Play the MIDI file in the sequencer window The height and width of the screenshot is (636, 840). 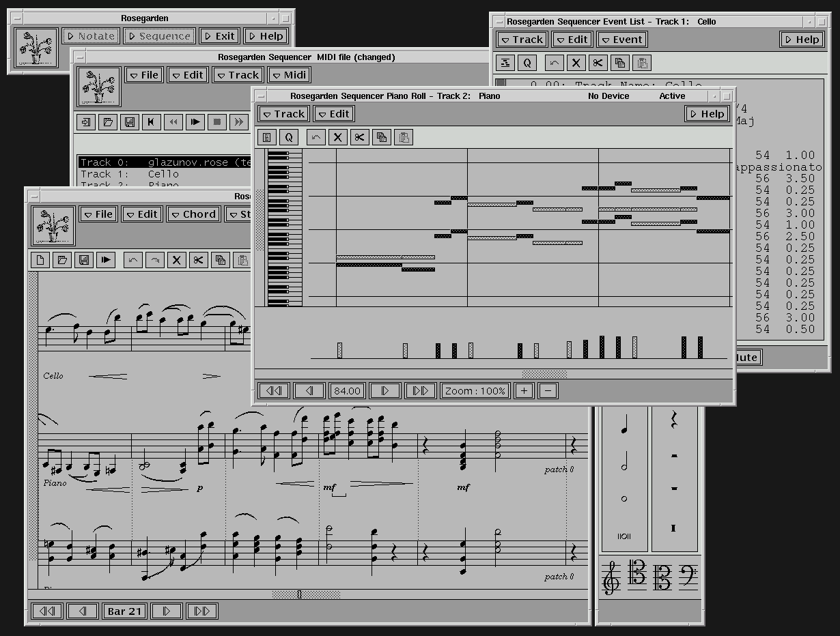tap(195, 122)
